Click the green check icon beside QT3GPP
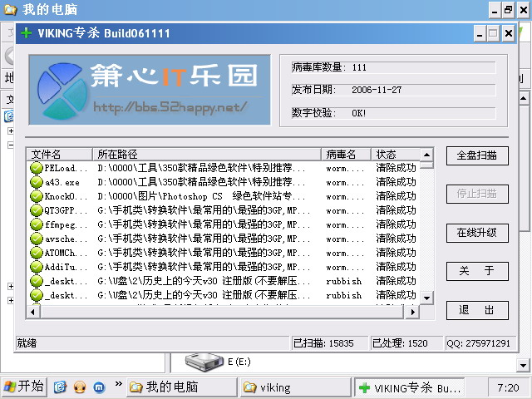 point(37,210)
